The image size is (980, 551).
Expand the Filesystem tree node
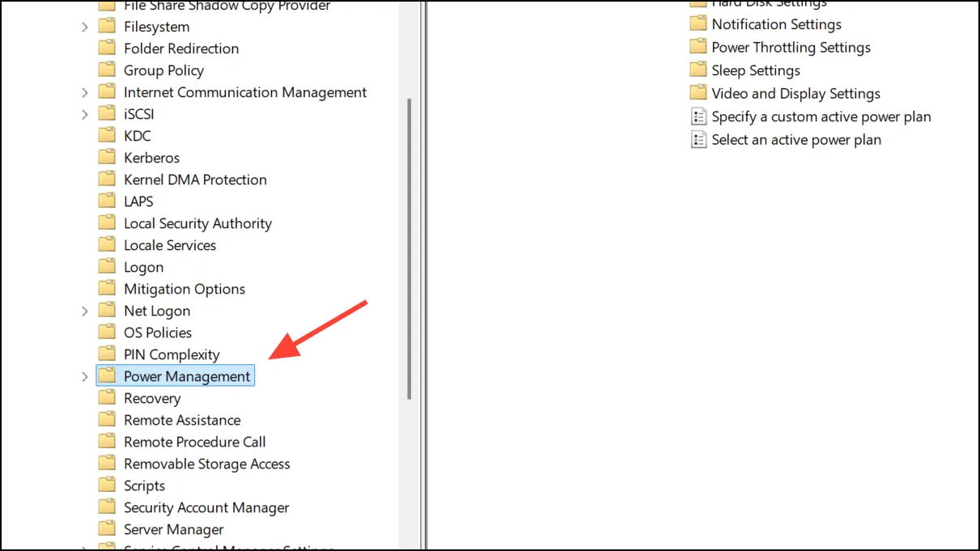pyautogui.click(x=85, y=27)
